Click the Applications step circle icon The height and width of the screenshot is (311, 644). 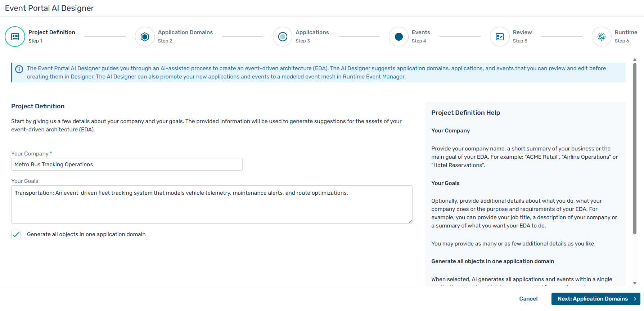tap(283, 37)
